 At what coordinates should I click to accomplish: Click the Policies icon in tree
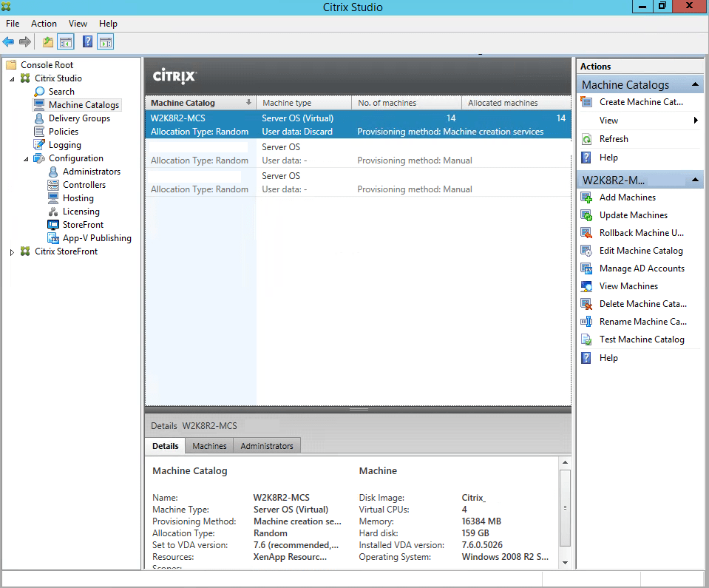tap(39, 132)
